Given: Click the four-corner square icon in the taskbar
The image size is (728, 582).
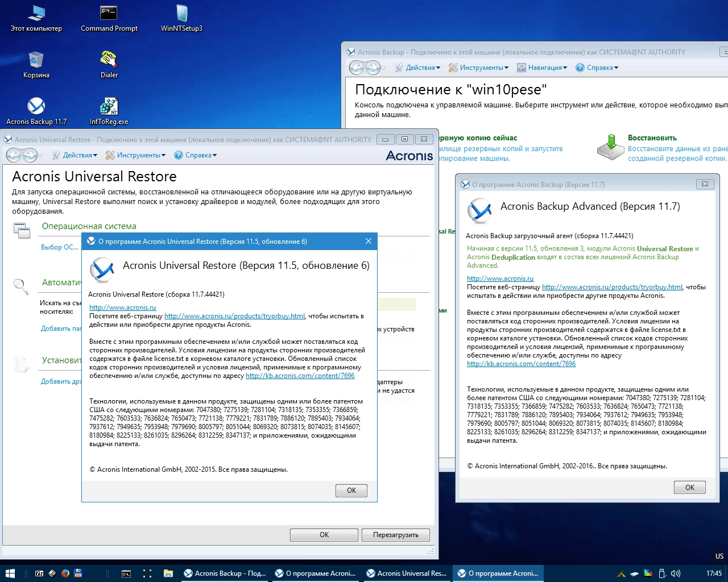Looking at the screenshot, I should [x=147, y=573].
